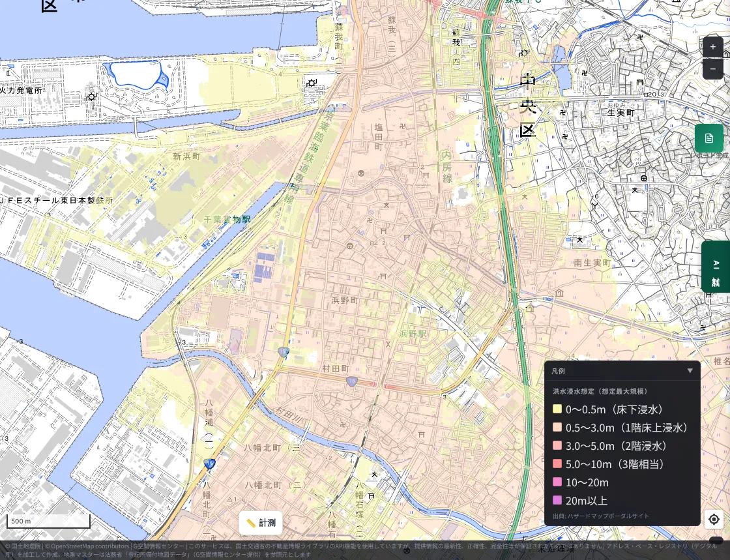Center map on current location icon
The height and width of the screenshot is (560, 730).
tap(714, 519)
